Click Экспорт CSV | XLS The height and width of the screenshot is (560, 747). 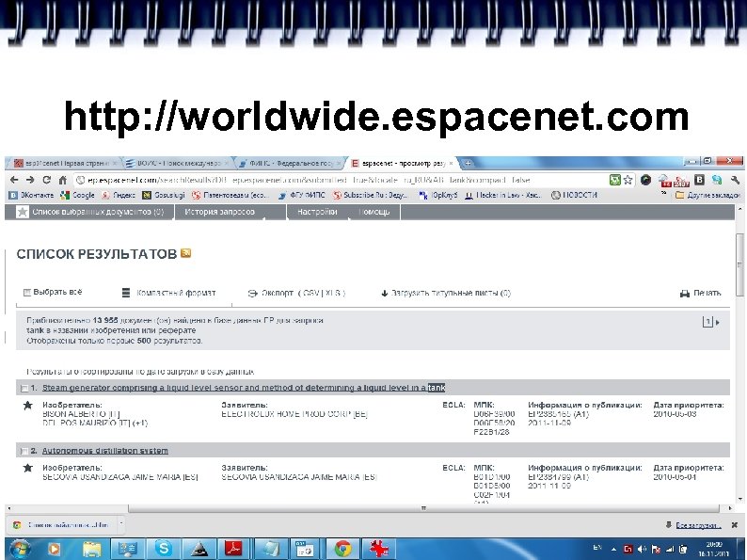click(296, 293)
